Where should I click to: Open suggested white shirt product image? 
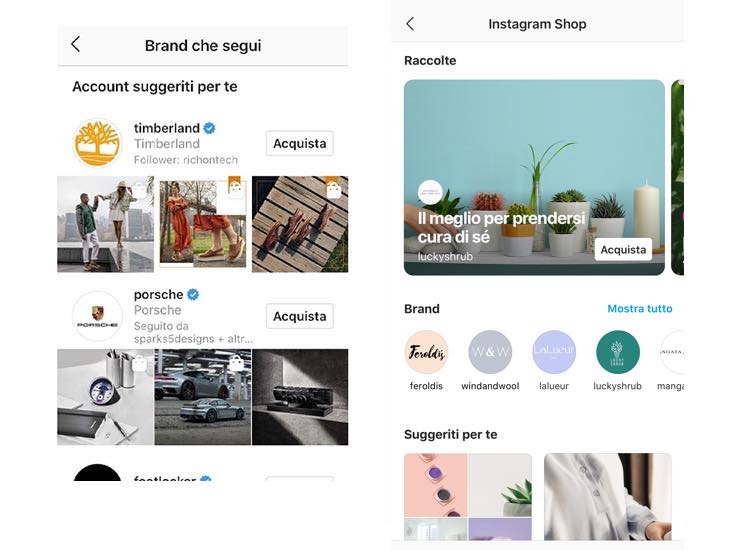pos(608,497)
